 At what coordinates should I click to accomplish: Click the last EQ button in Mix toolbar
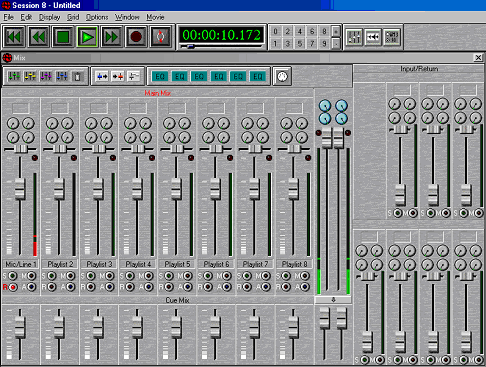click(258, 77)
